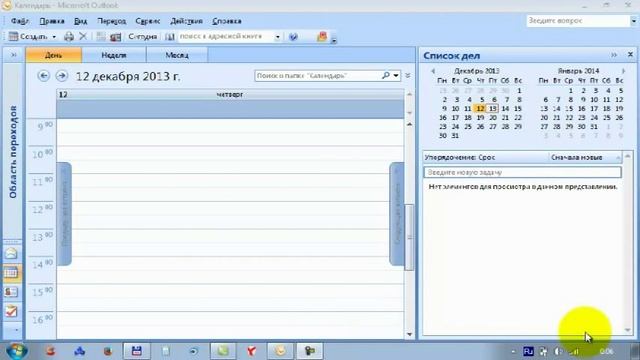Show previous month in the date navigator
This screenshot has width=640, height=360.
click(433, 71)
